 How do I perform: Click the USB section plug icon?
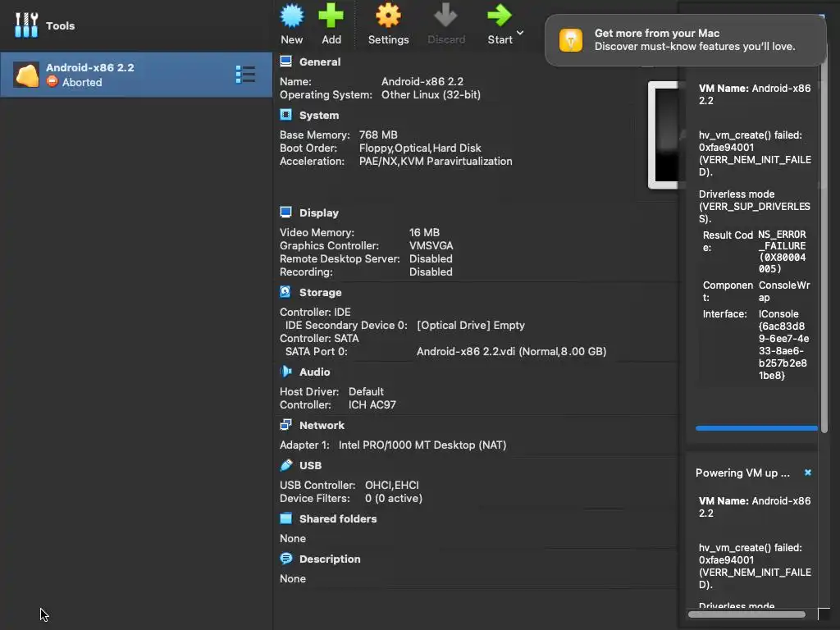[286, 464]
